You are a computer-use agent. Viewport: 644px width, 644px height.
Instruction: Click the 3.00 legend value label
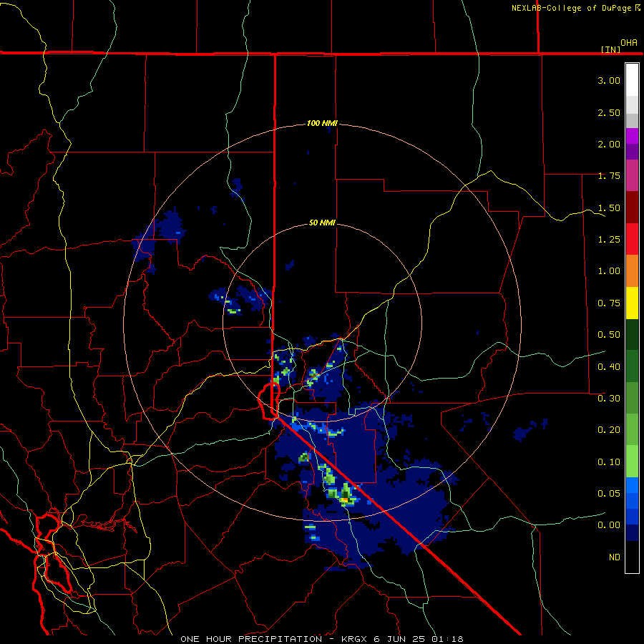tap(609, 80)
